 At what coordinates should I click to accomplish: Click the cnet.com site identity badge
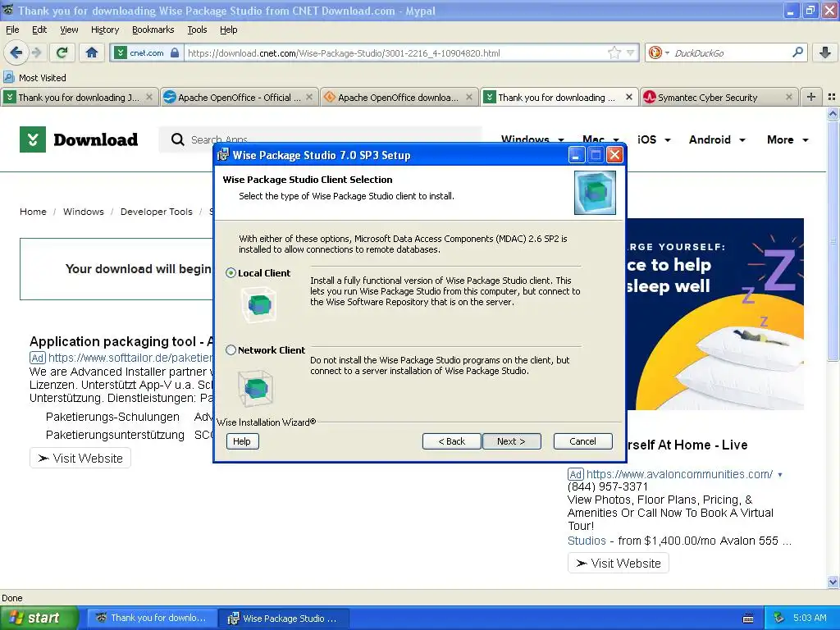(148, 53)
